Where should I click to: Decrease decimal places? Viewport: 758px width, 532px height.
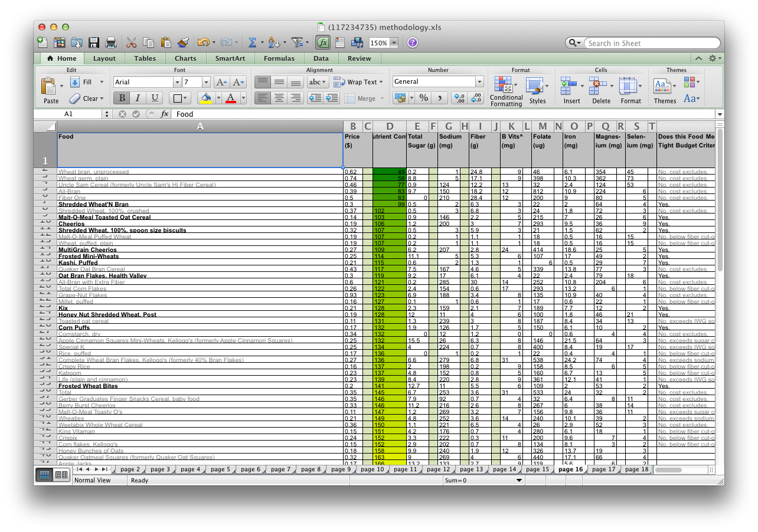476,98
